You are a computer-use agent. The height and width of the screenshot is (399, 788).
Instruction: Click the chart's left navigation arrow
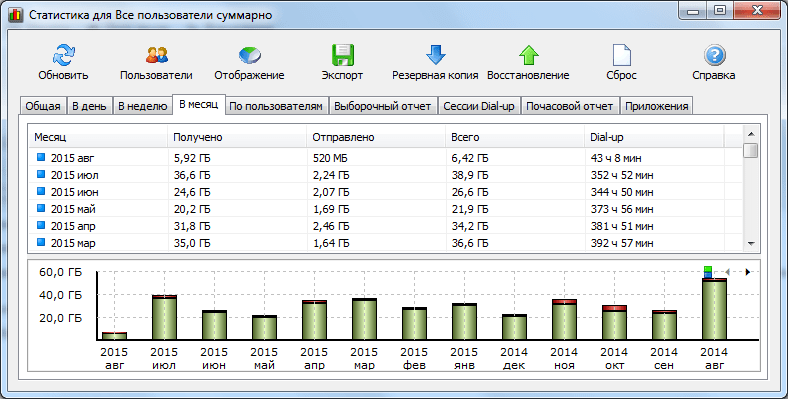coord(728,272)
